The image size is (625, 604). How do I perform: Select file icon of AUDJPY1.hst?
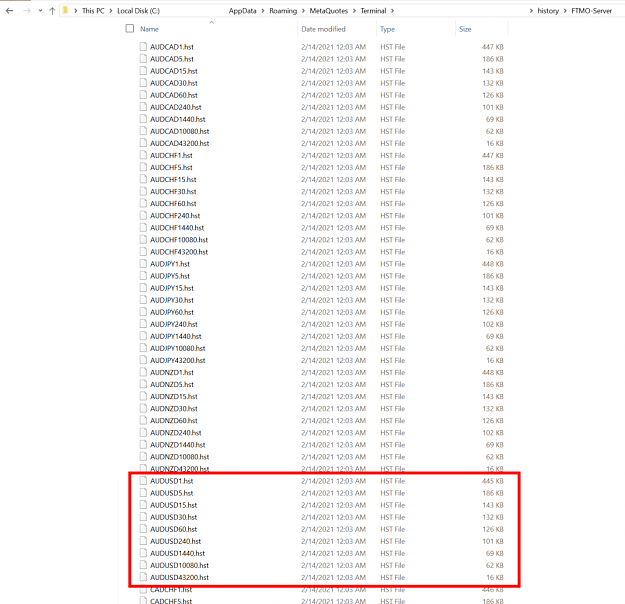click(x=143, y=264)
